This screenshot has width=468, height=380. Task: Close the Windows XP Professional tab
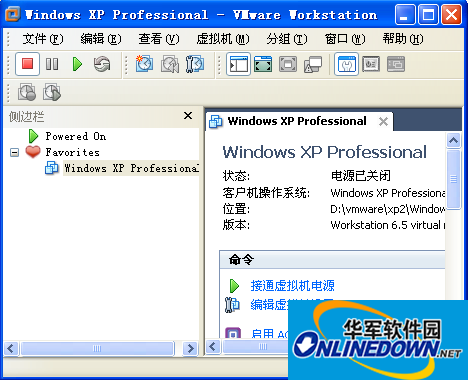[383, 122]
